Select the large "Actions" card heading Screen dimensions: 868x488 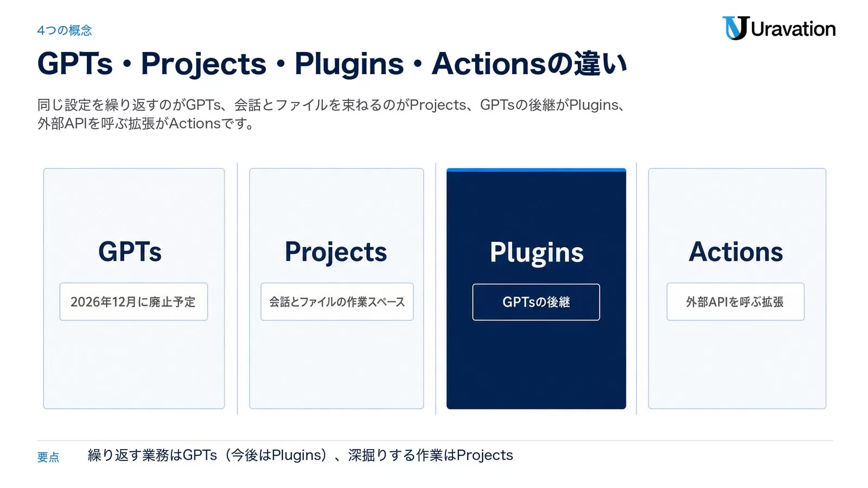[x=736, y=252]
